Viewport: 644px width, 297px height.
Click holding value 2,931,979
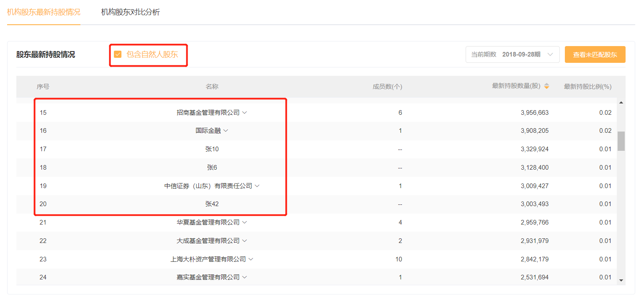535,241
